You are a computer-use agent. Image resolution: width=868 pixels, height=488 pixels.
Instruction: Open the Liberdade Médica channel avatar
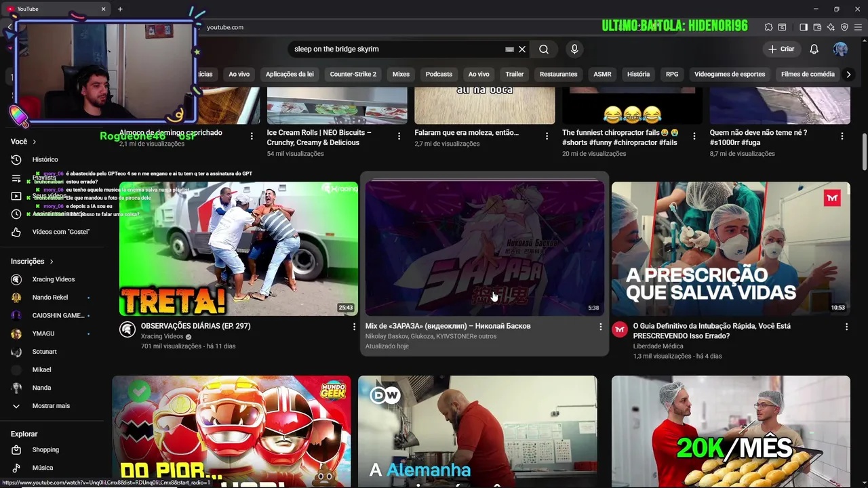(x=620, y=329)
